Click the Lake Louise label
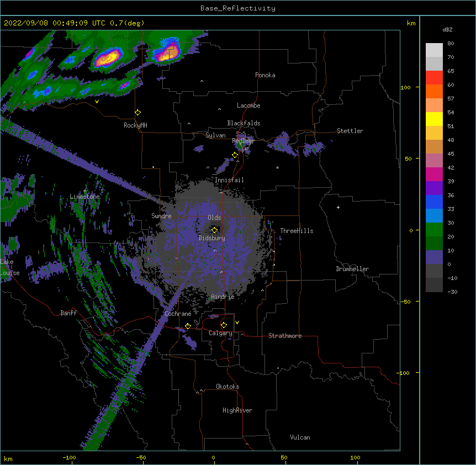The height and width of the screenshot is (465, 476). 10,267
